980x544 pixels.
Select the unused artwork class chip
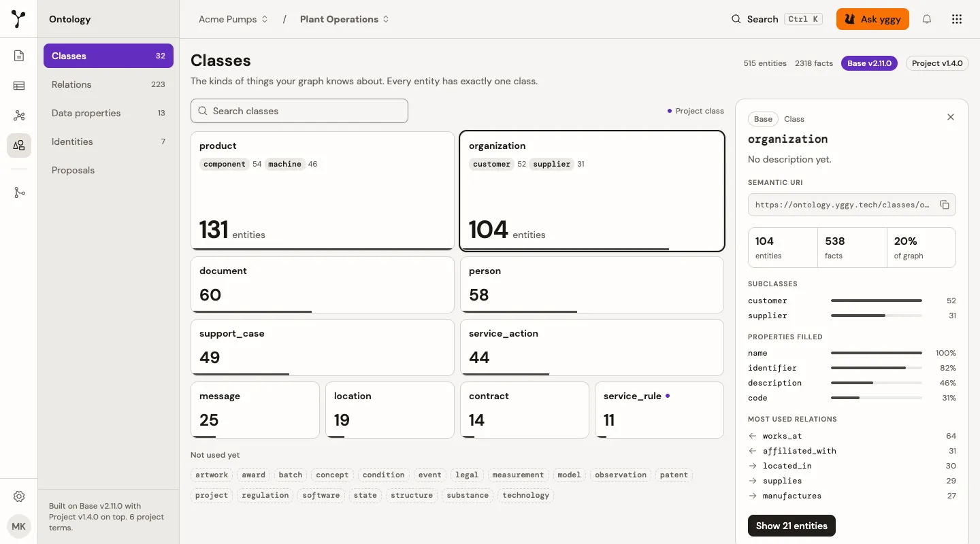point(212,475)
